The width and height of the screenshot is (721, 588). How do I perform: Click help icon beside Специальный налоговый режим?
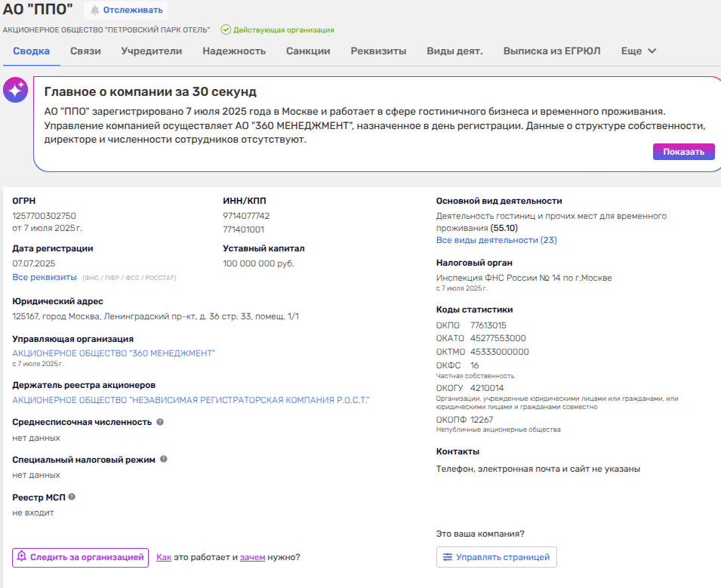point(164,459)
